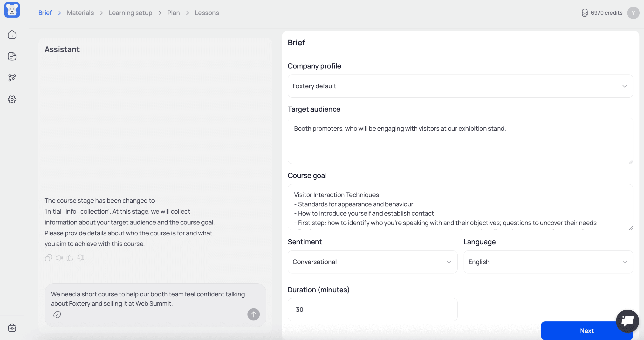Give the assistant message a thumbs up
This screenshot has height=340, width=644.
pos(70,258)
